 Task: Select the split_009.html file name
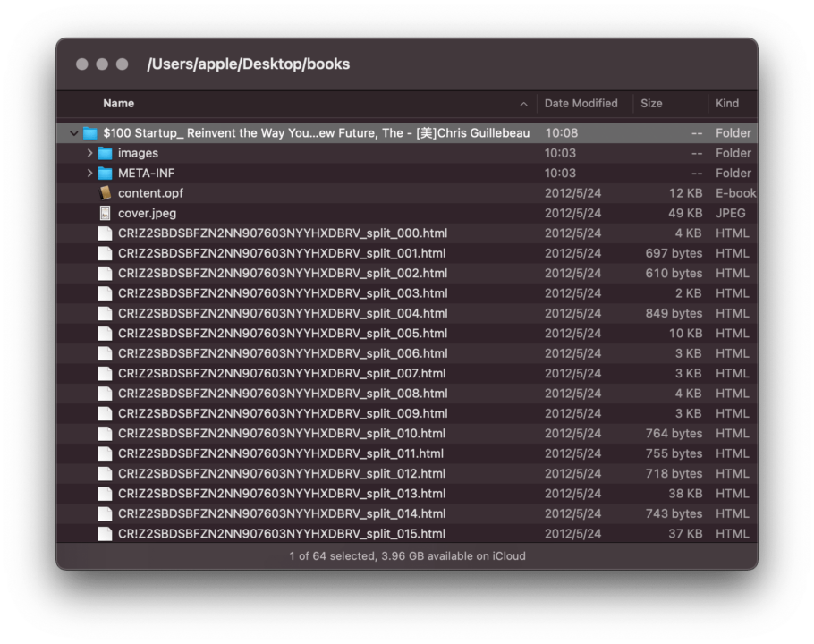pos(283,413)
